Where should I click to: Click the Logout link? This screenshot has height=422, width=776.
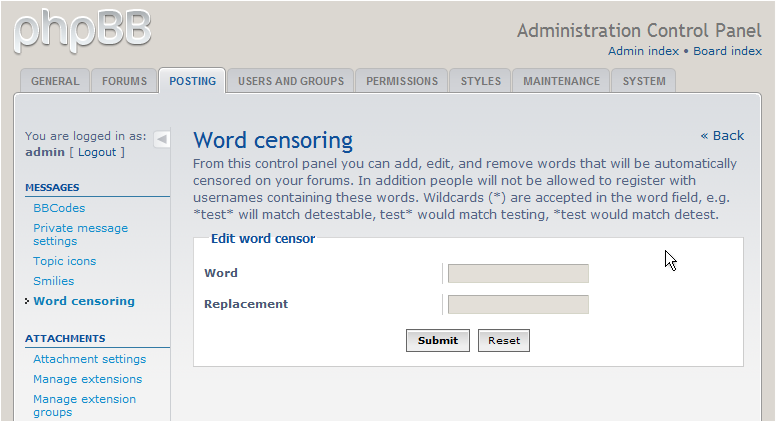pyautogui.click(x=97, y=152)
